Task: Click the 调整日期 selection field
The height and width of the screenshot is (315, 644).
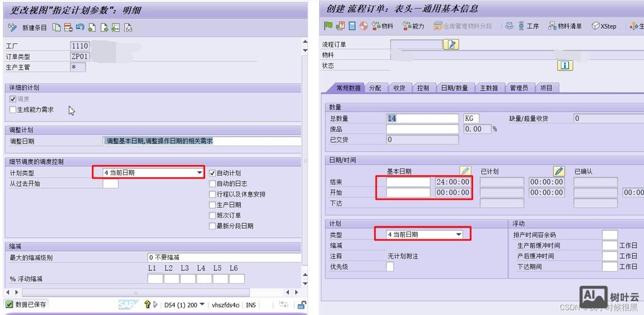Action: click(202, 141)
